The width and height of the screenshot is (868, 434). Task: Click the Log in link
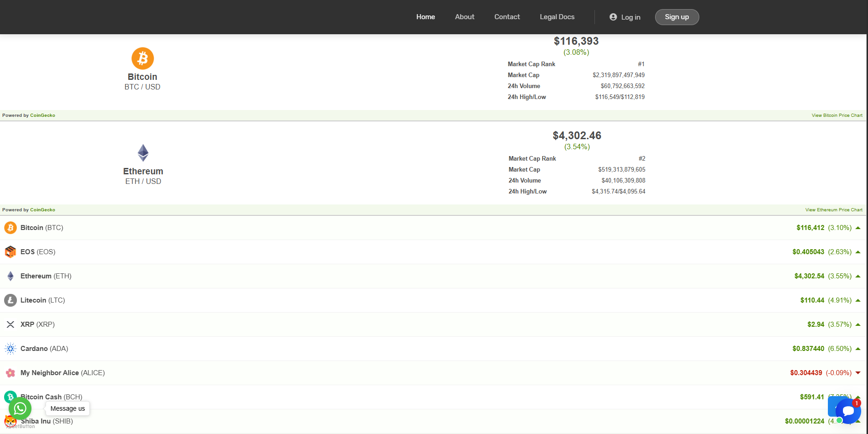625,17
